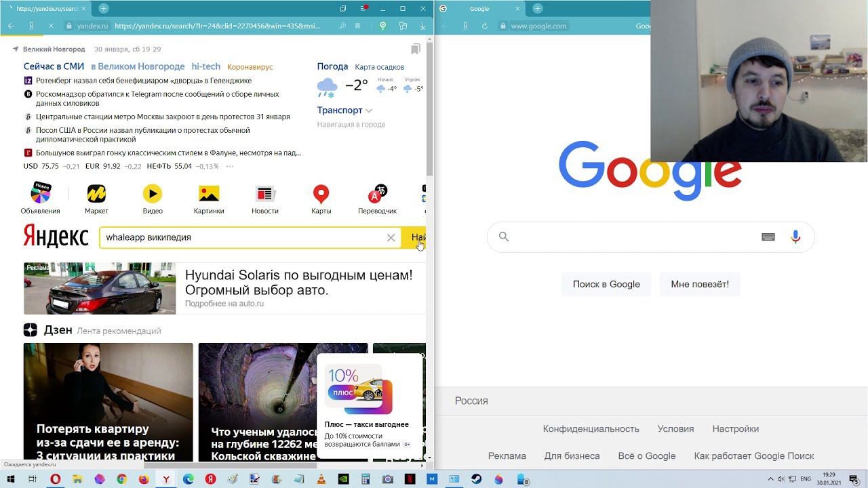The image size is (868, 488).
Task: Click the Найти search button
Action: 414,238
